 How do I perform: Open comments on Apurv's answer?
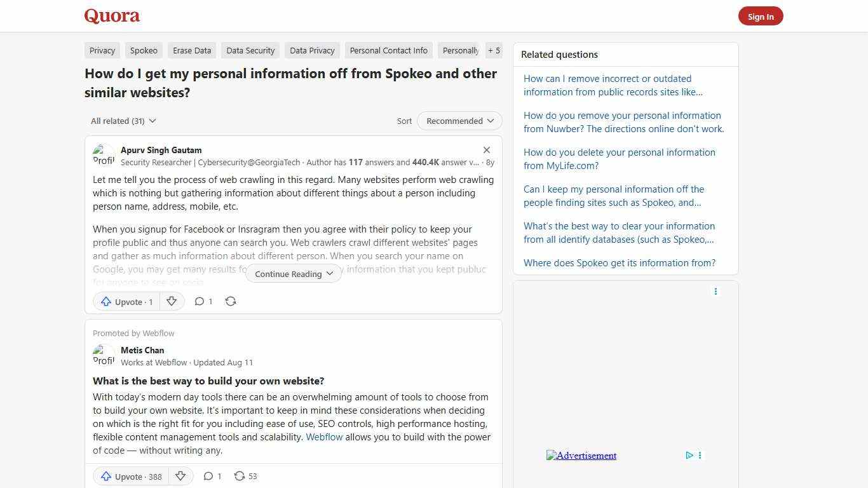(x=203, y=301)
